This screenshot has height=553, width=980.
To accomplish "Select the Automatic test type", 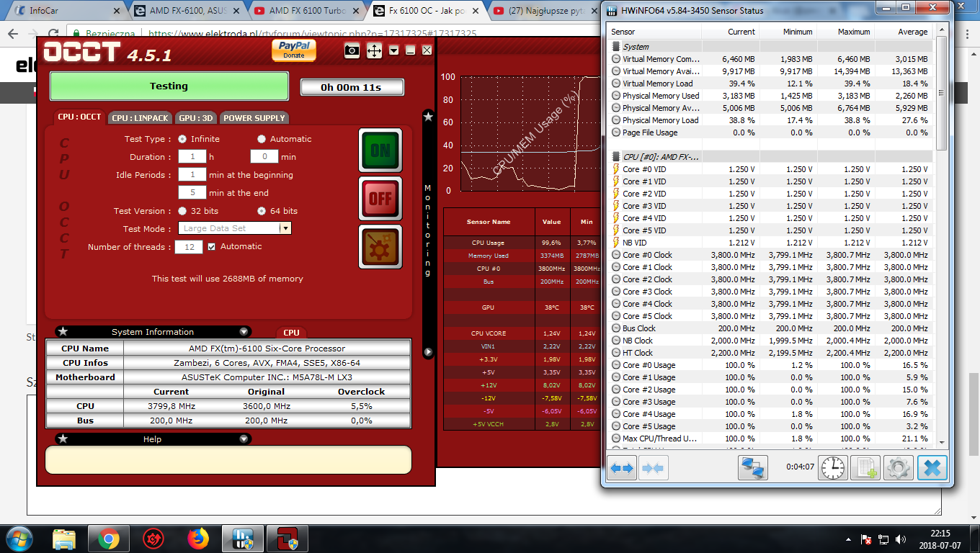I will coord(262,139).
